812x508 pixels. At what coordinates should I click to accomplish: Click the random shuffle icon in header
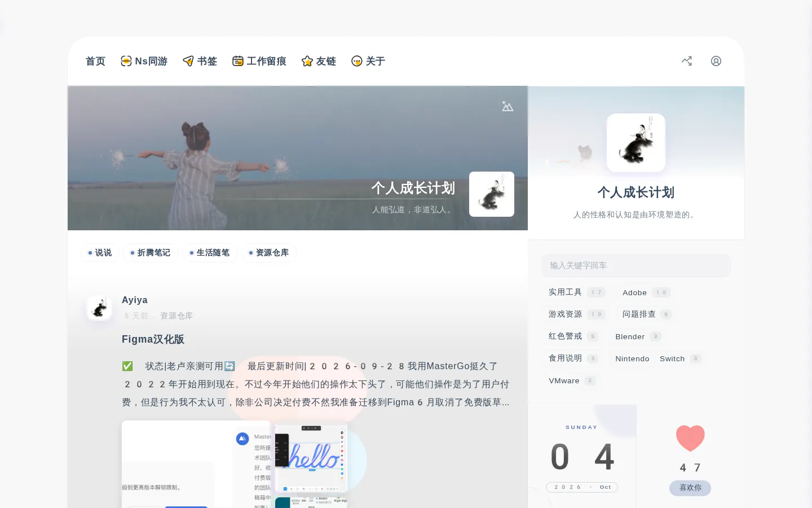pyautogui.click(x=687, y=61)
